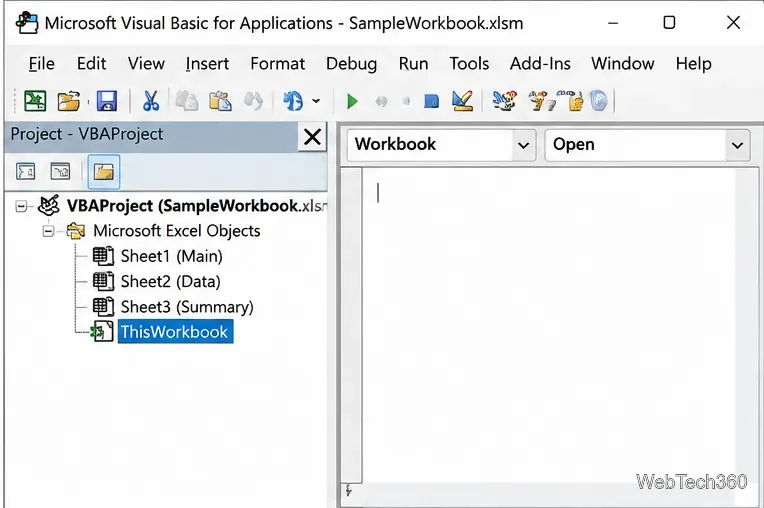
Task: Select Sheet2 (Data) in the project tree
Action: 171,282
